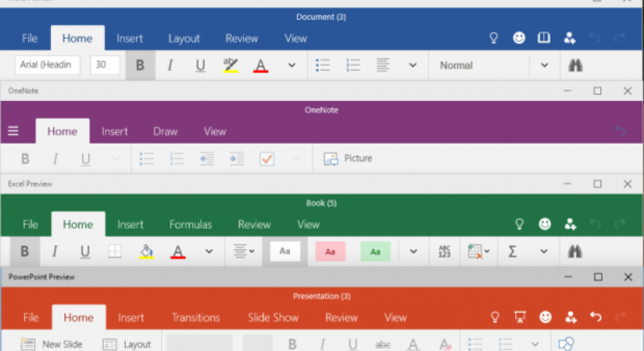Screen dimensions: 644x351
Task: Select the Excel fill color bucket icon
Action: pyautogui.click(x=146, y=251)
